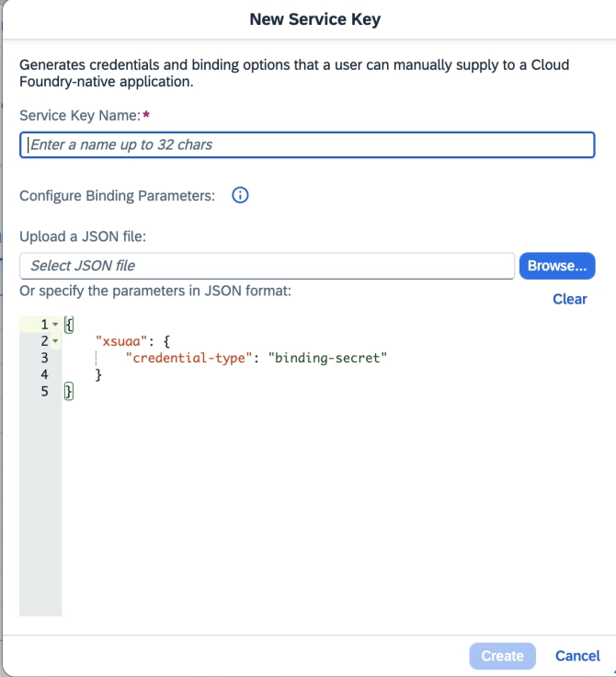
Task: Cancel the New Service Key dialog
Action: point(577,656)
